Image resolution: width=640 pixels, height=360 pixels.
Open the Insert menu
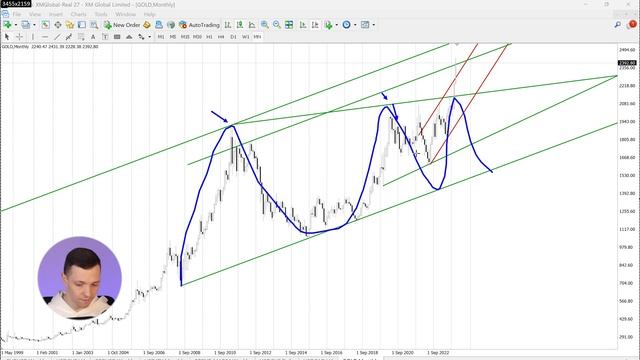[56, 14]
